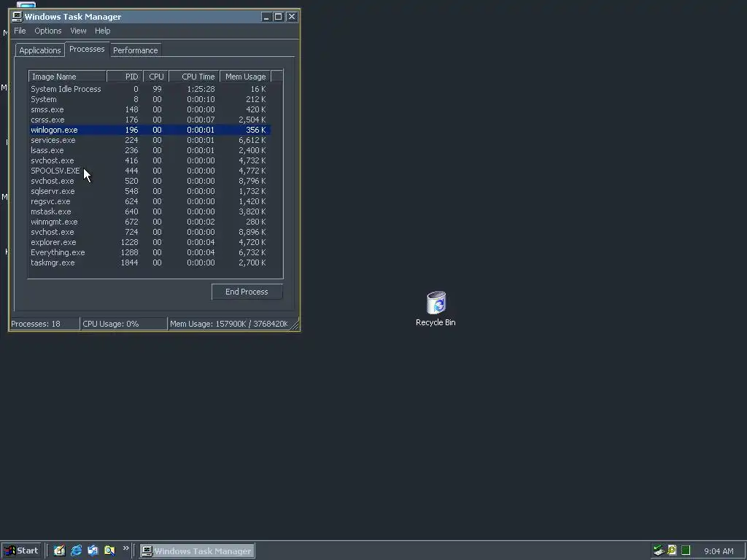Select the System Idle Process row

pos(150,89)
